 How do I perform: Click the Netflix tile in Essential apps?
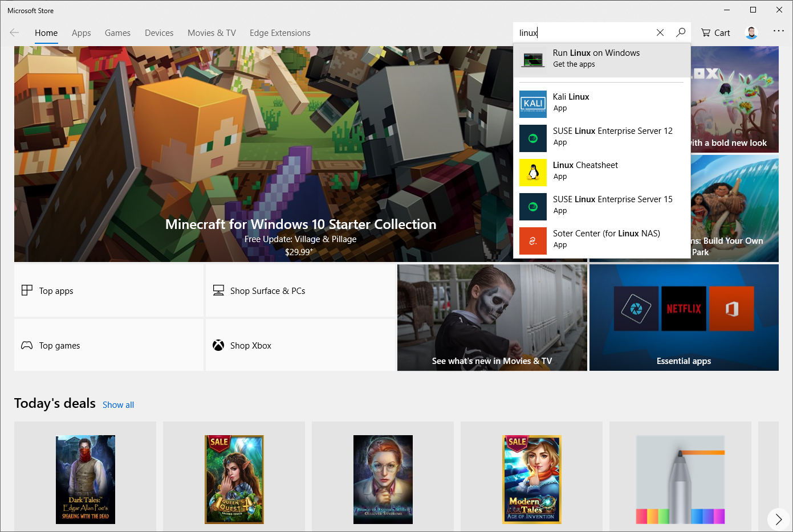pos(684,308)
